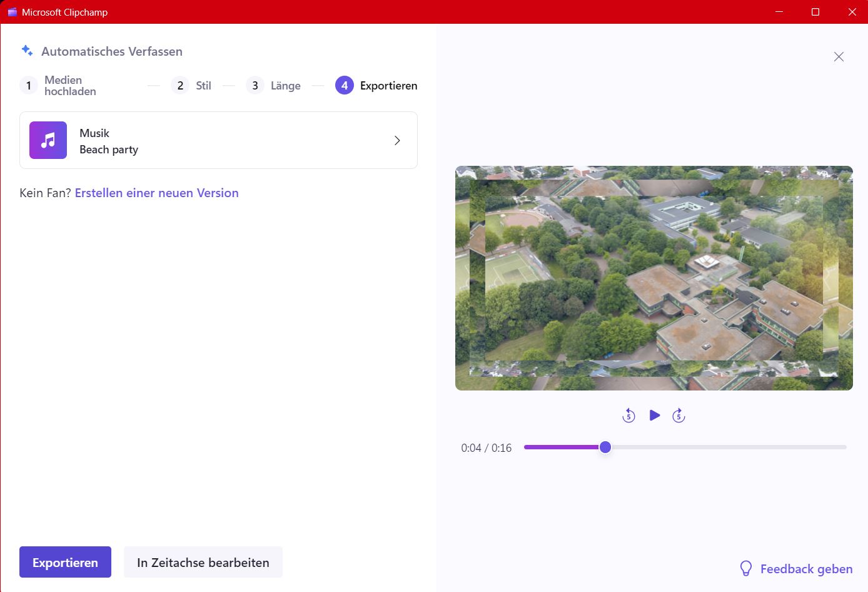Go to step 3 Länge

coord(255,86)
